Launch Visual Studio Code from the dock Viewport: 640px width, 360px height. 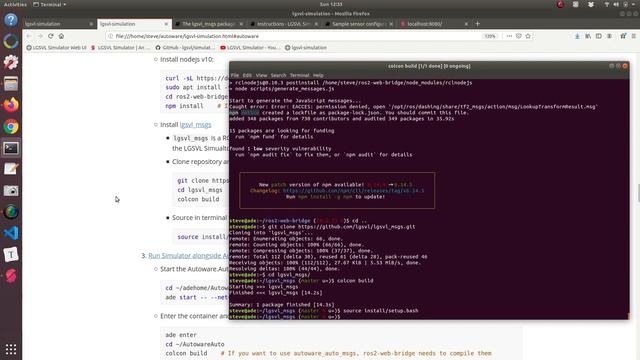[11, 233]
